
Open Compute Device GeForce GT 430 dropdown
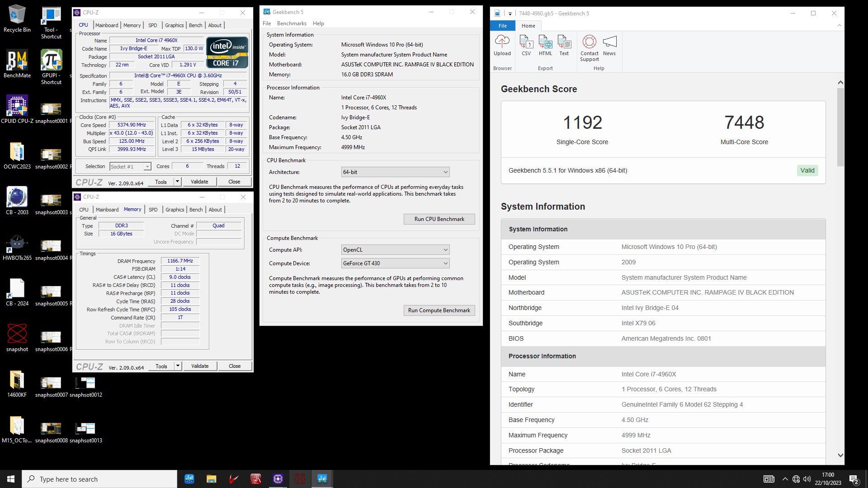[395, 263]
